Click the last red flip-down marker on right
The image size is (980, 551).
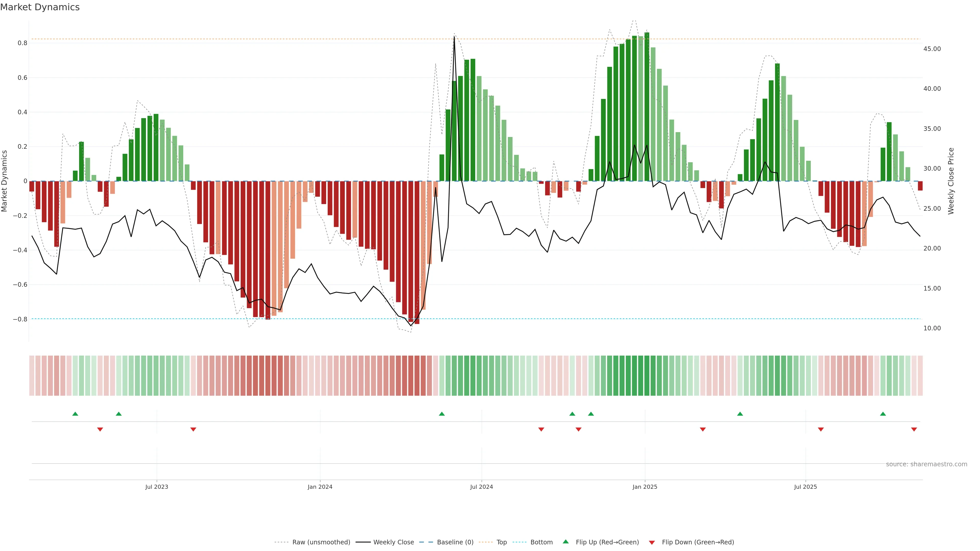pyautogui.click(x=914, y=429)
